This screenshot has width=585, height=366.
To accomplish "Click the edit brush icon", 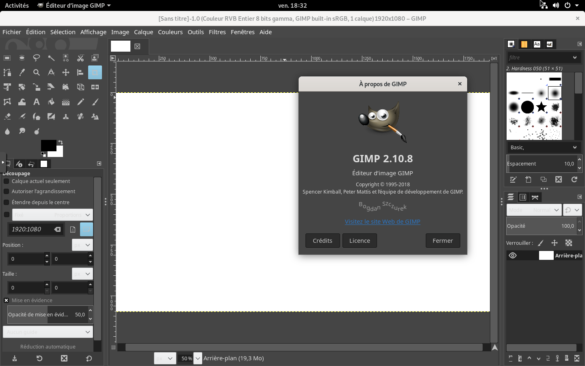I will click(513, 180).
